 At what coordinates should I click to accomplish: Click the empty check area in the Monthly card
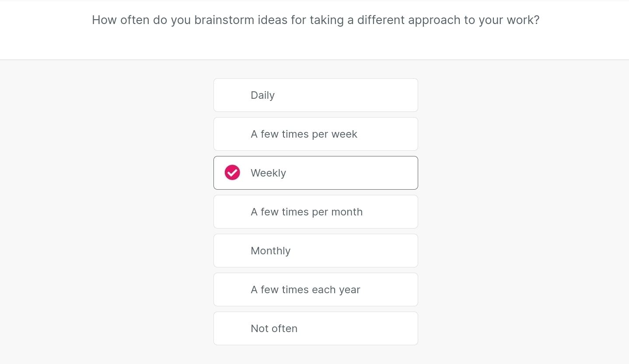point(232,251)
